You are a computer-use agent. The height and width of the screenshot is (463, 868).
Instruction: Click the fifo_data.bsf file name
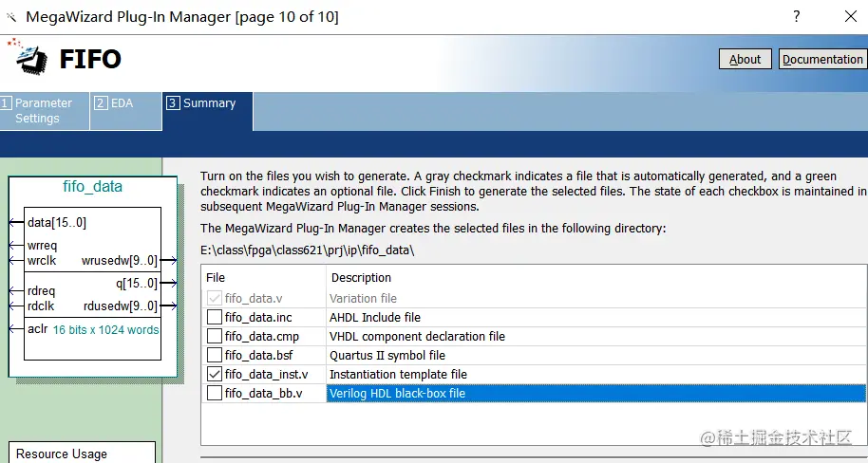[258, 355]
